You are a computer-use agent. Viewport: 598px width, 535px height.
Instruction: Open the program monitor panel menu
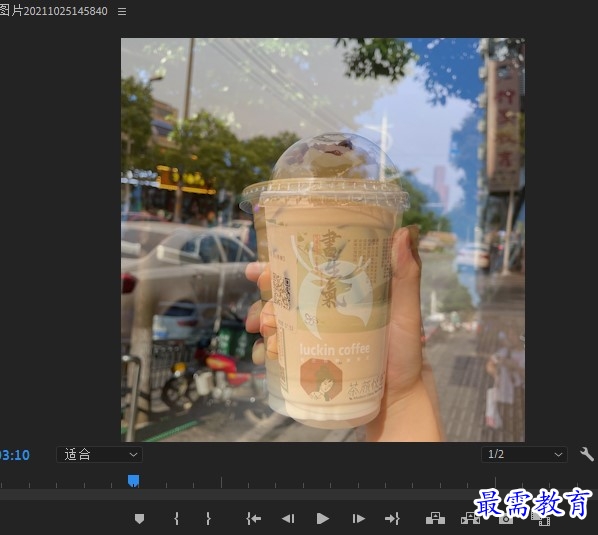tap(122, 11)
